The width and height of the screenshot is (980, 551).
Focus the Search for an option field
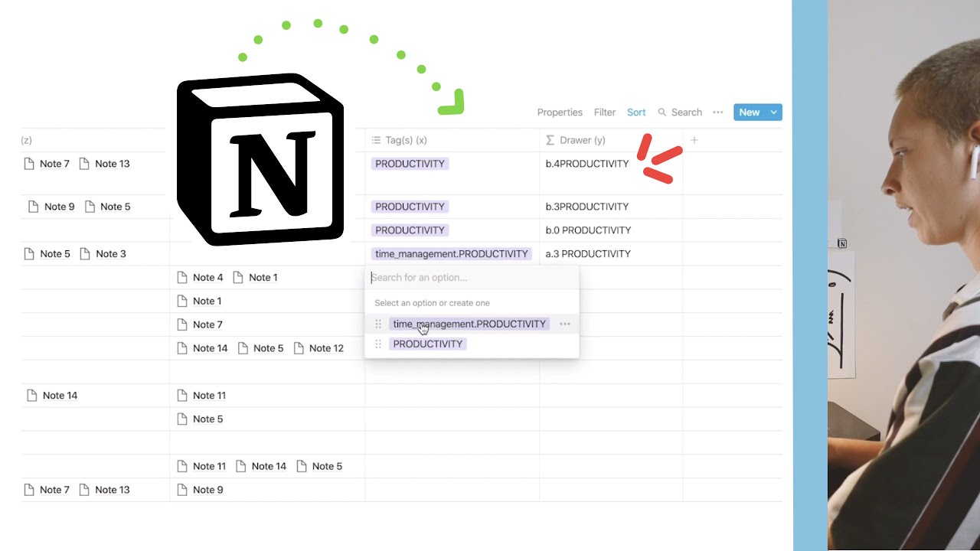[472, 277]
